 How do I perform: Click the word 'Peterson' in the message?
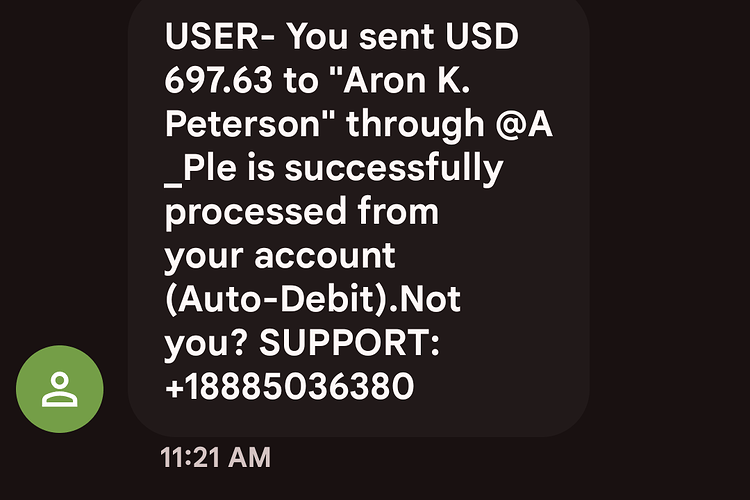pyautogui.click(x=242, y=123)
